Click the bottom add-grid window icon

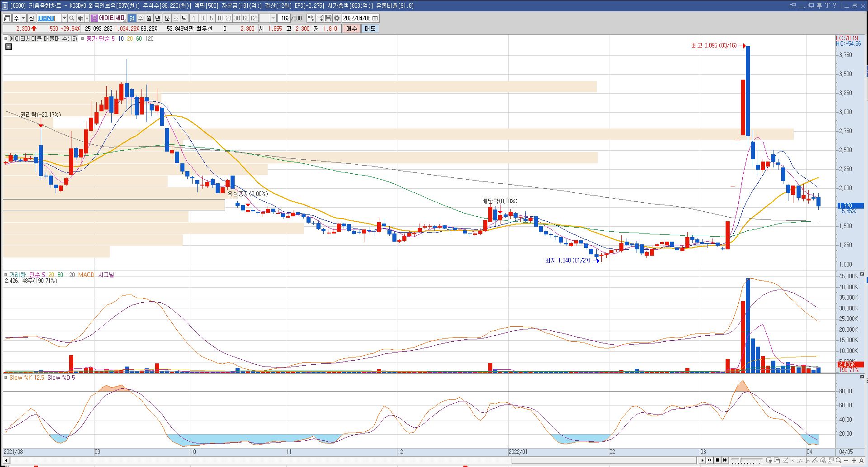pos(769,460)
